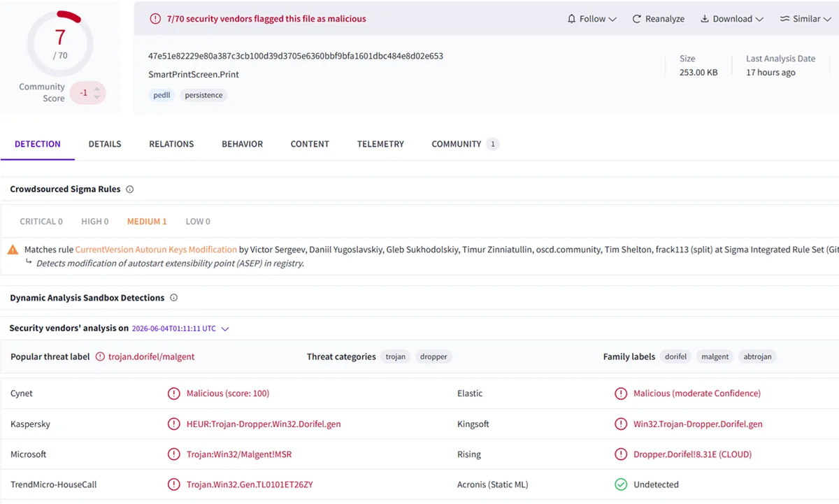Select the malgent family label chip
The height and width of the screenshot is (504, 839).
[715, 357]
